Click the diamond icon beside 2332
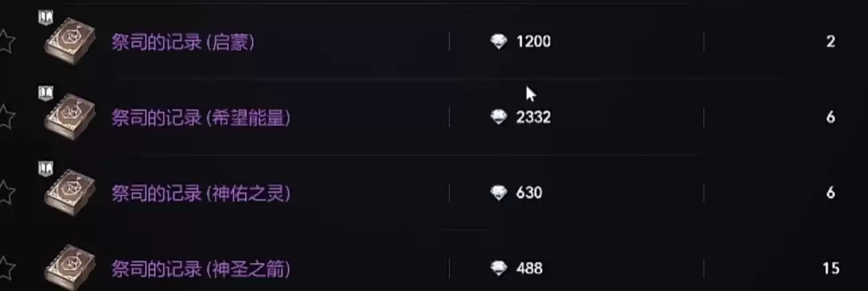The width and height of the screenshot is (868, 291). pos(499,117)
